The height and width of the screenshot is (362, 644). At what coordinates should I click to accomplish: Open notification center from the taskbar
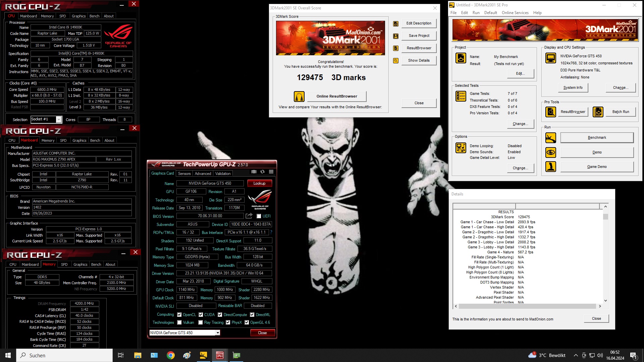tap(633, 355)
